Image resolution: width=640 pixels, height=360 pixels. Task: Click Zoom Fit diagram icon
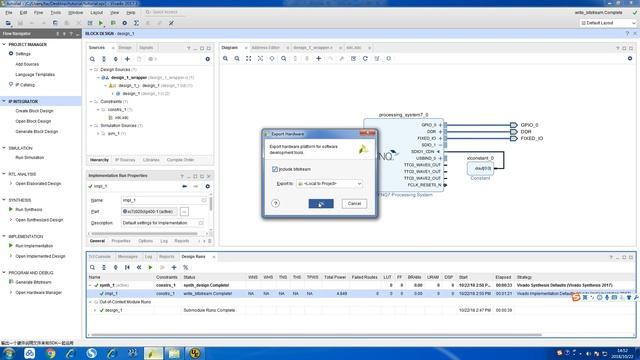click(249, 59)
